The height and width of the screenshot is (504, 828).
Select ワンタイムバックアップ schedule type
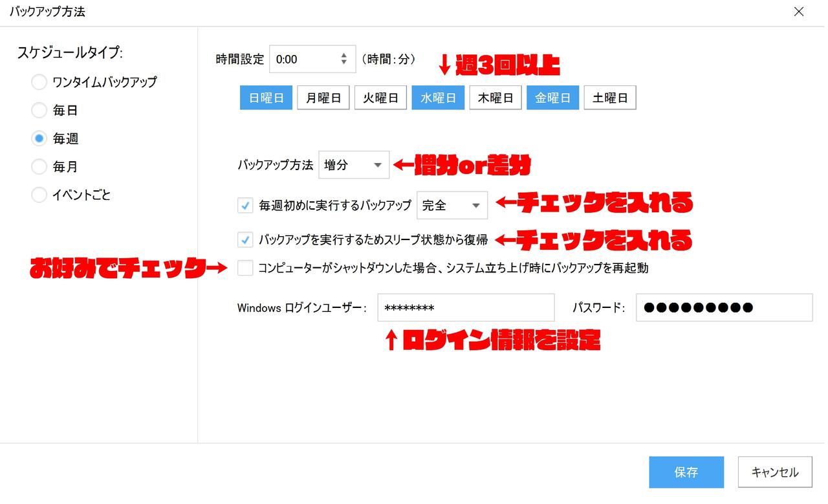point(39,82)
